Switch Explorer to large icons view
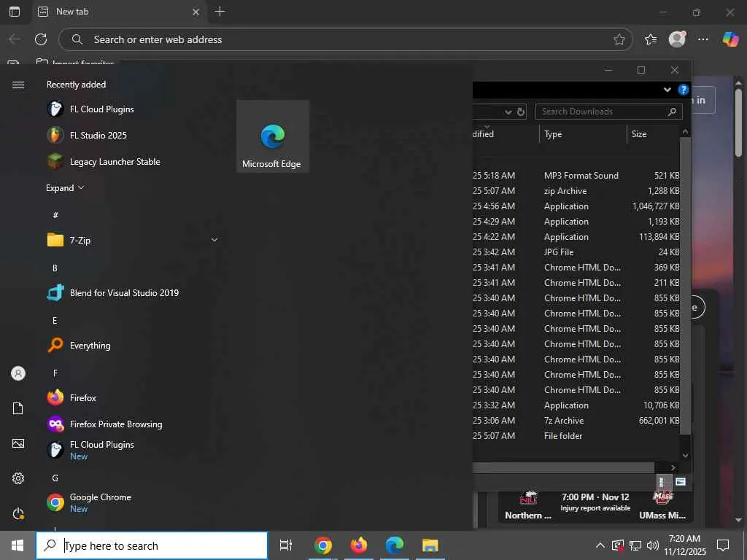This screenshot has height=560, width=747. point(681,482)
